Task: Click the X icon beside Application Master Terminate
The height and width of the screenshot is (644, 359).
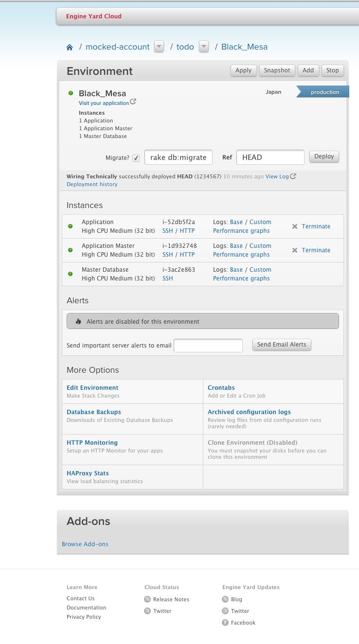Action: click(x=294, y=250)
